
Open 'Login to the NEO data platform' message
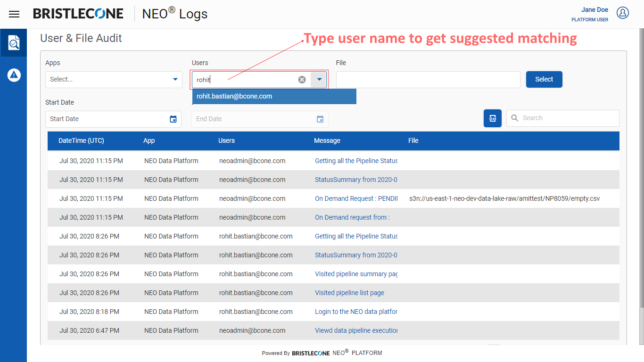click(356, 312)
